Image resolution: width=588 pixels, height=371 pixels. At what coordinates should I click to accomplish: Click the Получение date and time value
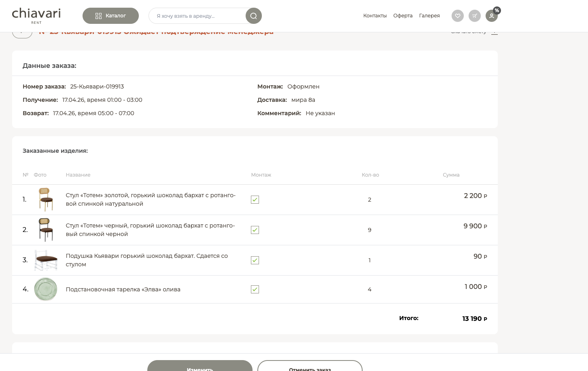(102, 100)
